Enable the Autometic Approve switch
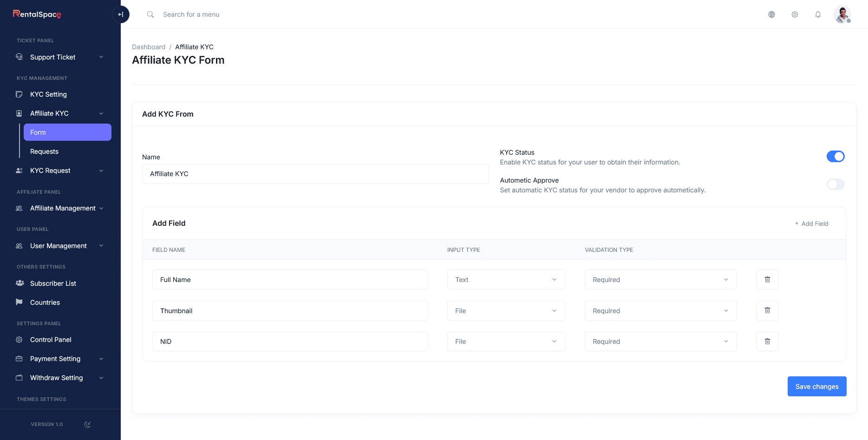 pyautogui.click(x=835, y=184)
